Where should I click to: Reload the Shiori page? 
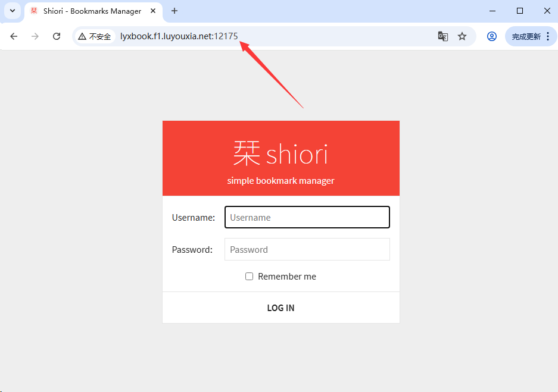click(x=57, y=36)
